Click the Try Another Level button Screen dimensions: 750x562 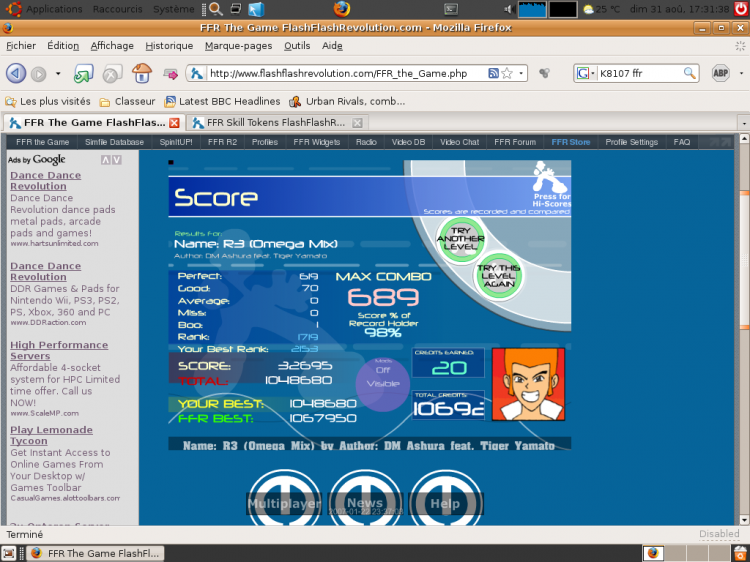pyautogui.click(x=460, y=239)
